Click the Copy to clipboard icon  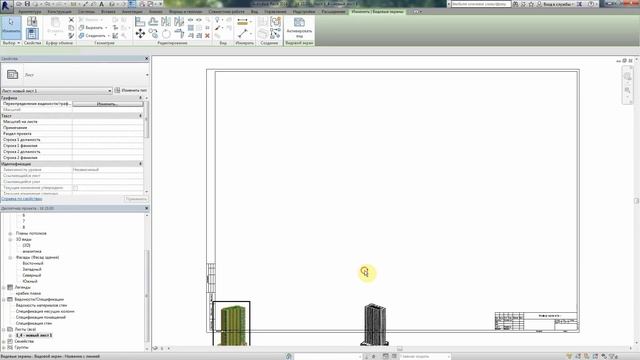click(x=71, y=28)
